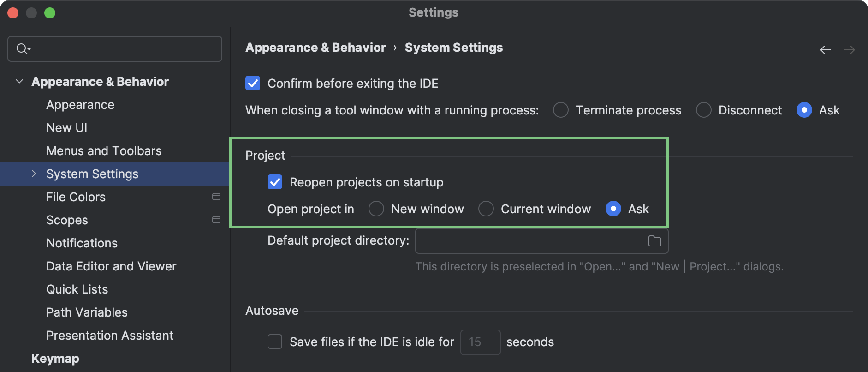Click the search magnifier icon
Screen dimensions: 868x372
(x=21, y=48)
